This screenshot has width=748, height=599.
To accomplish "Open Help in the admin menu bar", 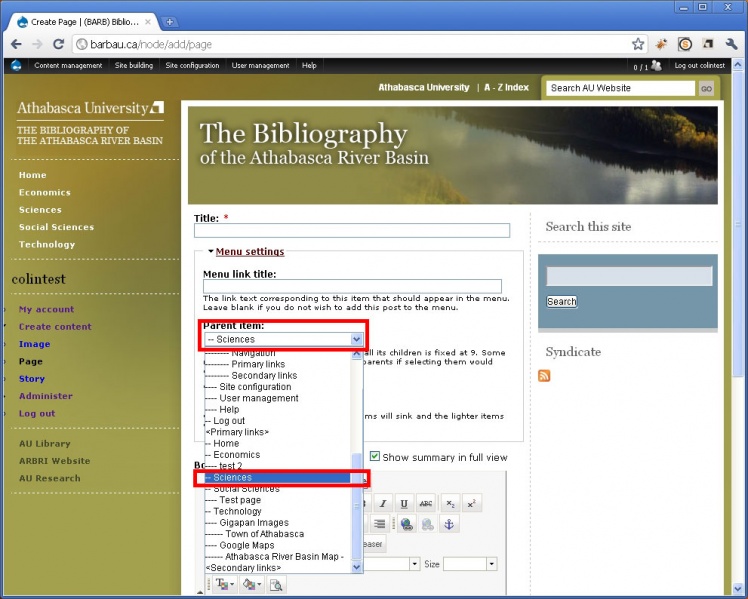I will tap(309, 65).
